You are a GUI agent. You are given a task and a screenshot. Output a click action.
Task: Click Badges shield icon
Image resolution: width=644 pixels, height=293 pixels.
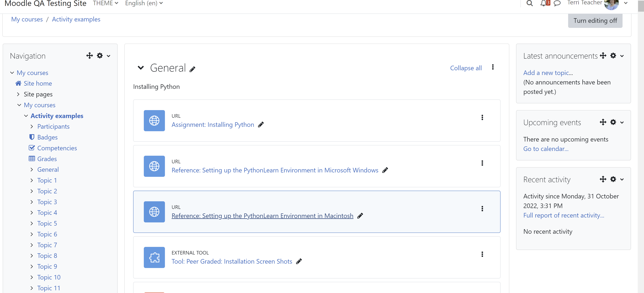(x=32, y=137)
